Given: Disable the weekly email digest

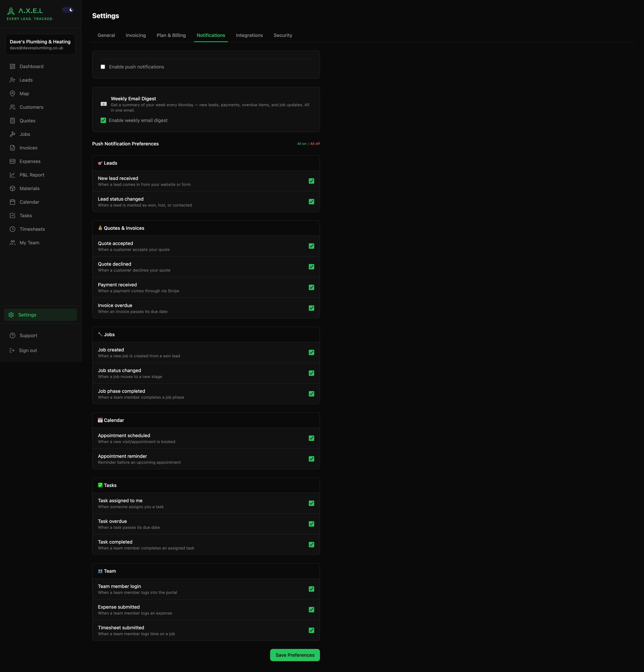Looking at the screenshot, I should 103,120.
